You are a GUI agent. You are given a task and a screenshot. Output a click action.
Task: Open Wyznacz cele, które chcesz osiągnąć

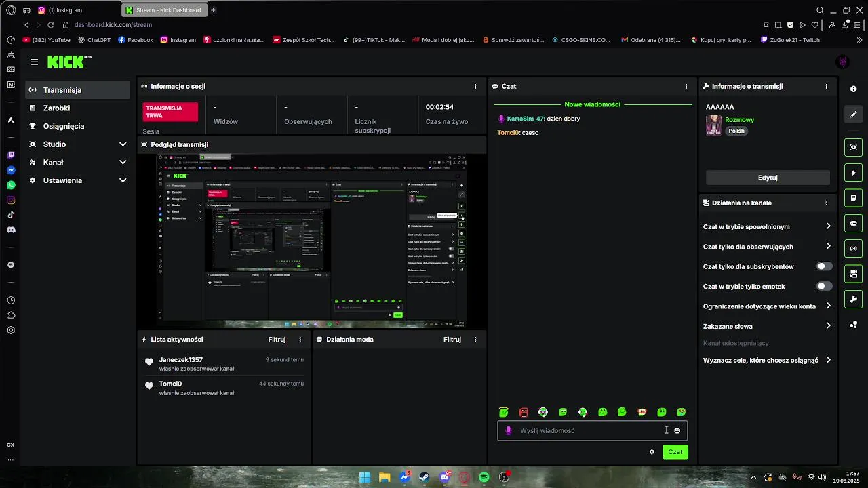767,361
